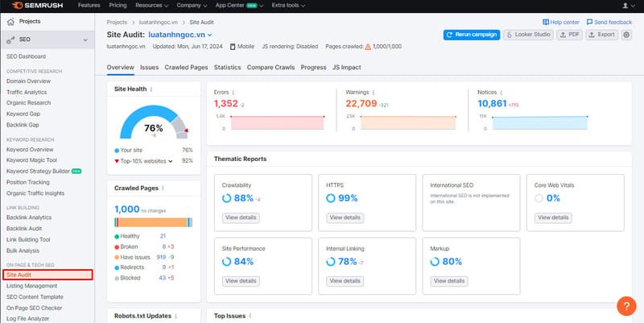Image resolution: width=644 pixels, height=323 pixels.
Task: Expand the Top-10% websites dropdown
Action: (x=170, y=161)
